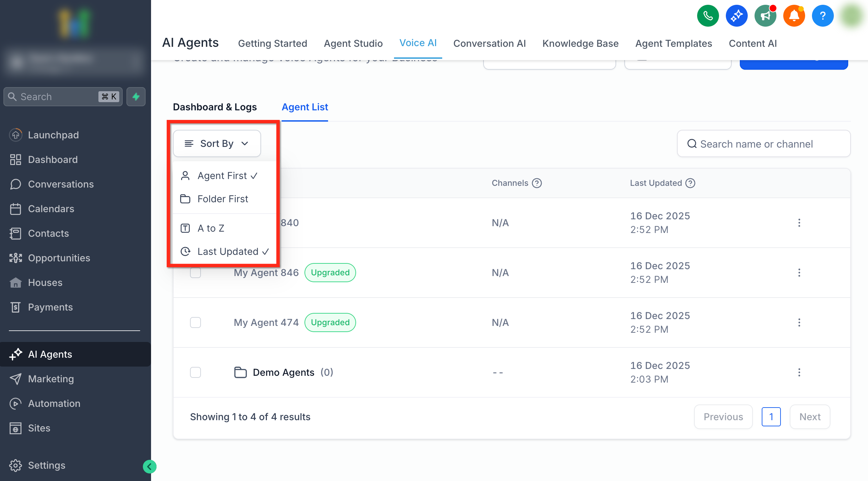Check the My Agent 474 checkbox
This screenshot has height=481, width=868.
pos(195,322)
